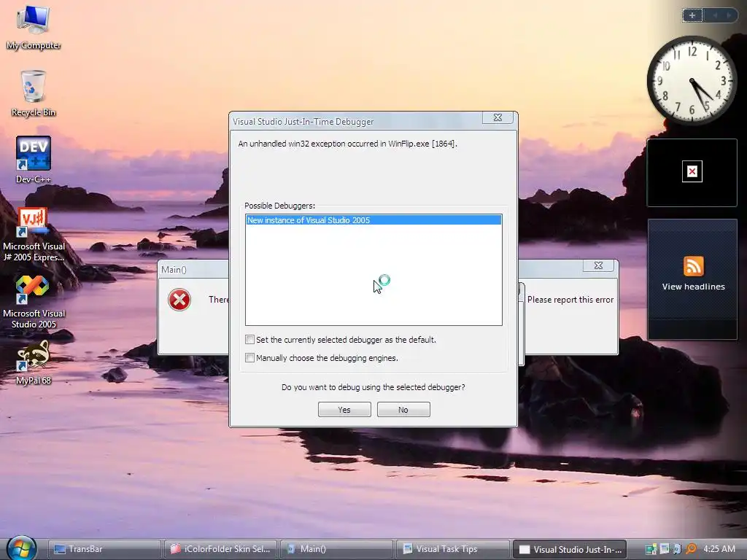This screenshot has height=560, width=747.
Task: Click View headlines in feed gadget
Action: [x=693, y=287]
